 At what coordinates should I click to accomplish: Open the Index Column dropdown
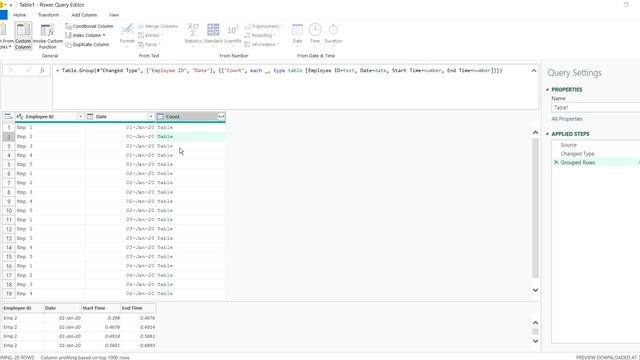point(85,35)
